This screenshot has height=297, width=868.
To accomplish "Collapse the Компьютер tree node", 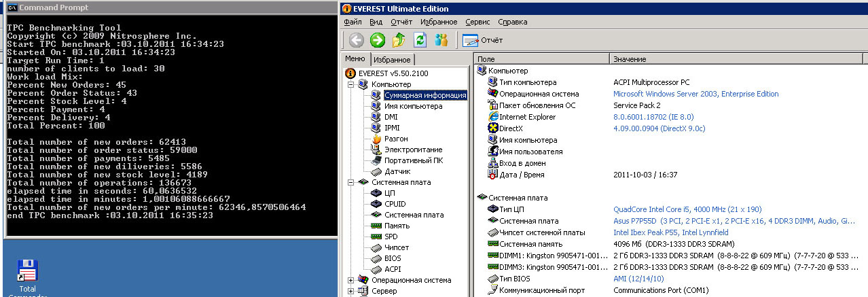I will point(350,84).
